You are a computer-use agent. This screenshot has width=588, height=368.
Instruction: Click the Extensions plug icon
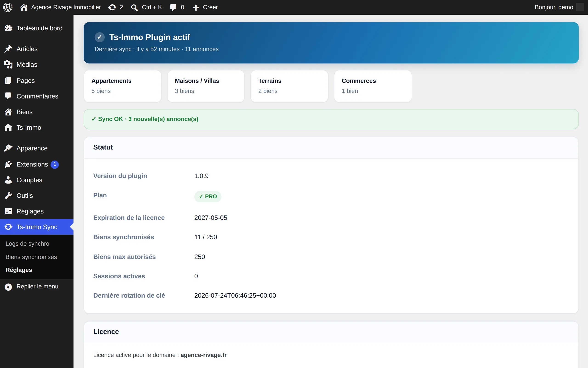[x=8, y=164]
